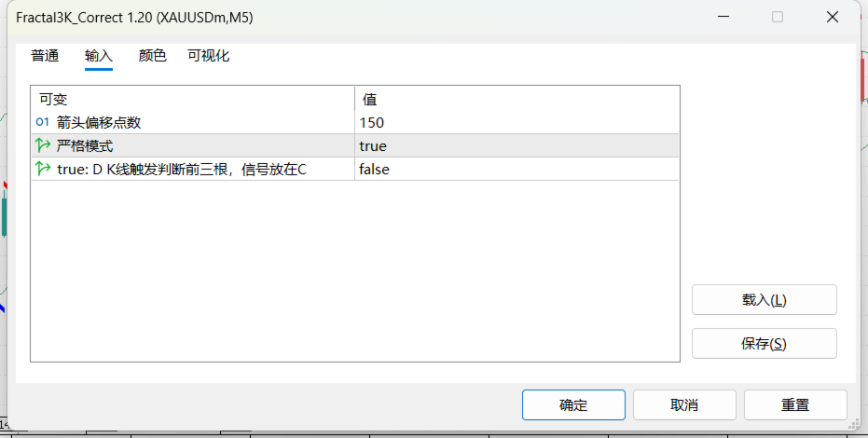This screenshot has height=438, width=868.
Task: Select the 严格模式 parameter name
Action: tap(85, 146)
